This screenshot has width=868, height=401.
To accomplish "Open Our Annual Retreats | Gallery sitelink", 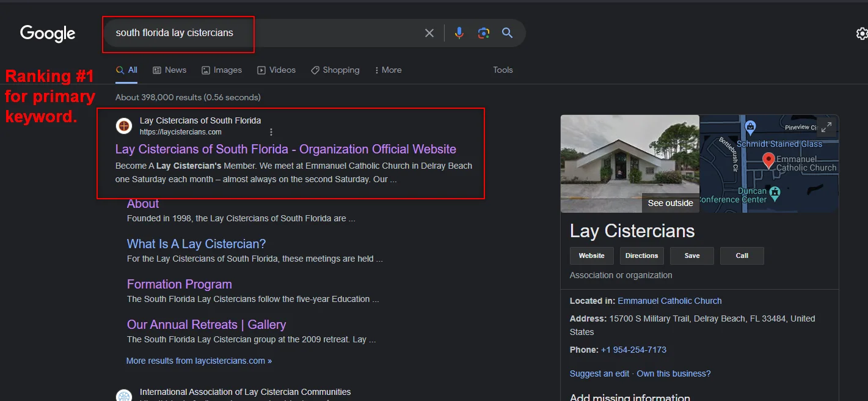I will tap(206, 325).
